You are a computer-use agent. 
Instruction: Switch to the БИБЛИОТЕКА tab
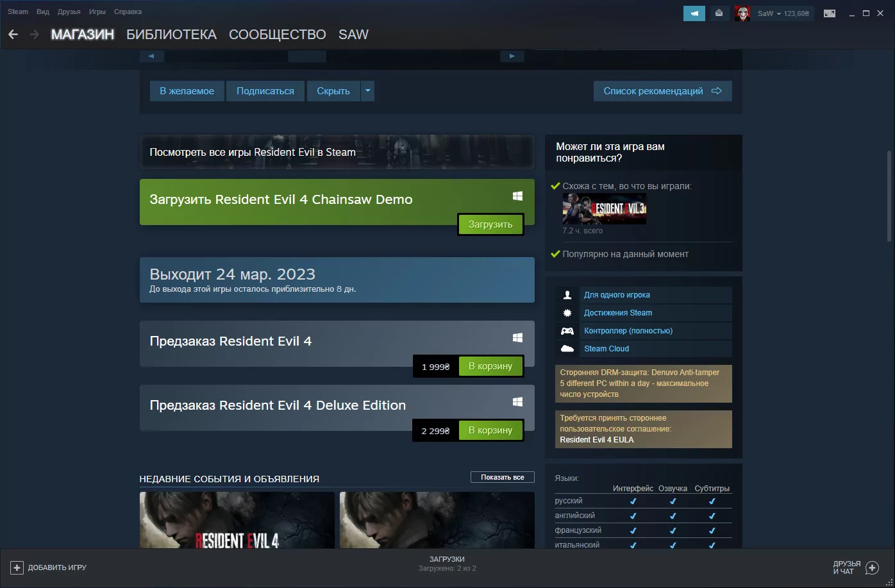click(x=172, y=35)
